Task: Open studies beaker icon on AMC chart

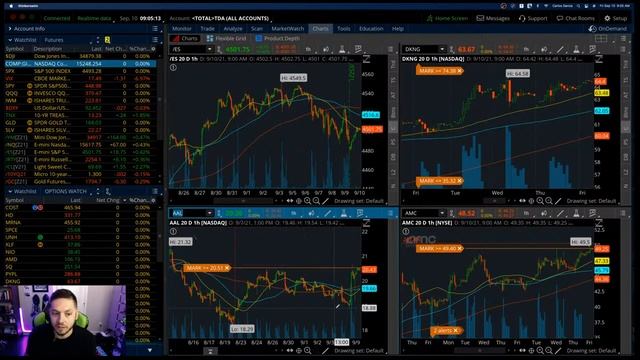Action: click(576, 213)
